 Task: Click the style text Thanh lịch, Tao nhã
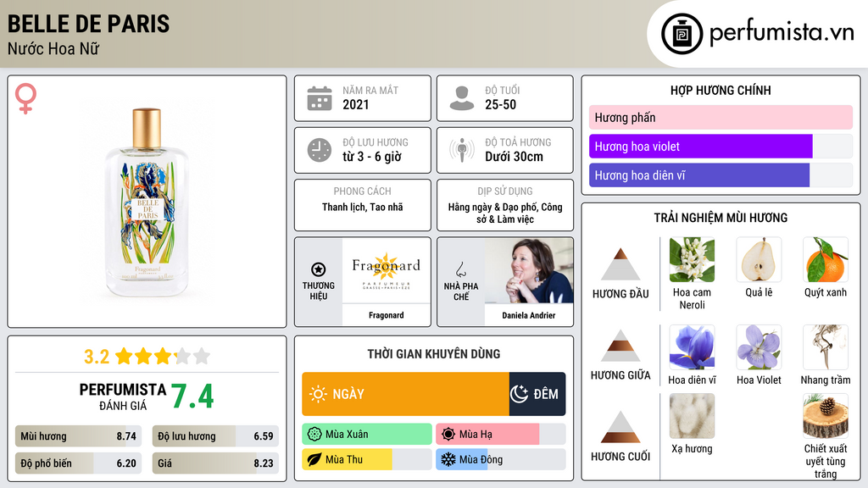tap(363, 207)
